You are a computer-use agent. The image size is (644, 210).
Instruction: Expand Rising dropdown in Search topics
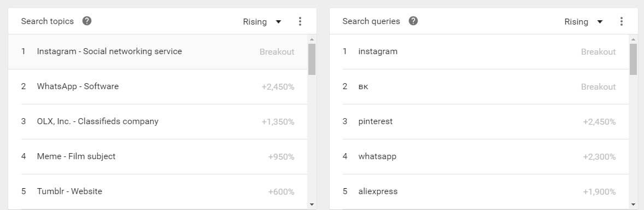[x=262, y=22]
